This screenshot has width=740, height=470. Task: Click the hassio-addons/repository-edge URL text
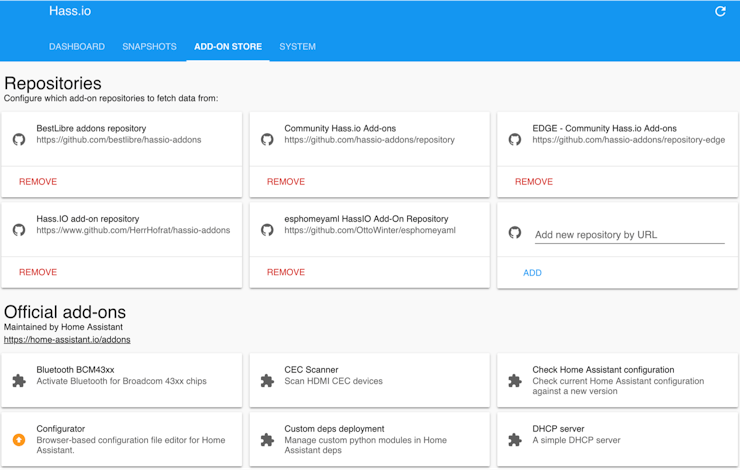pyautogui.click(x=629, y=140)
